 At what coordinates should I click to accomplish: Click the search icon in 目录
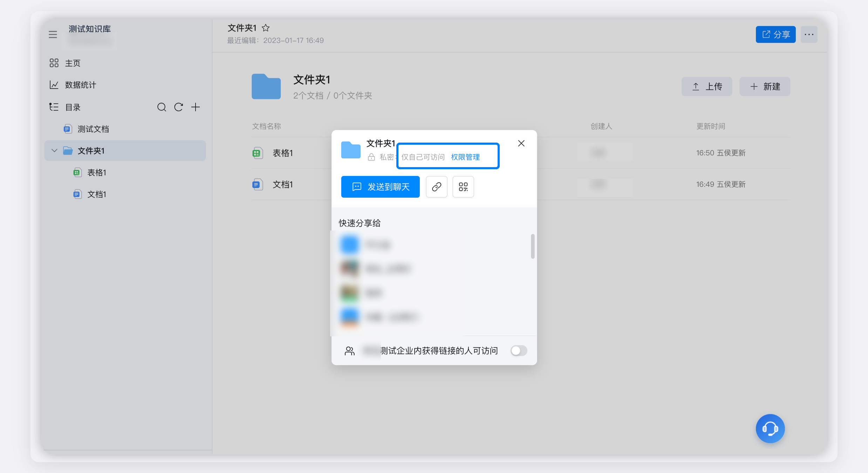(162, 107)
